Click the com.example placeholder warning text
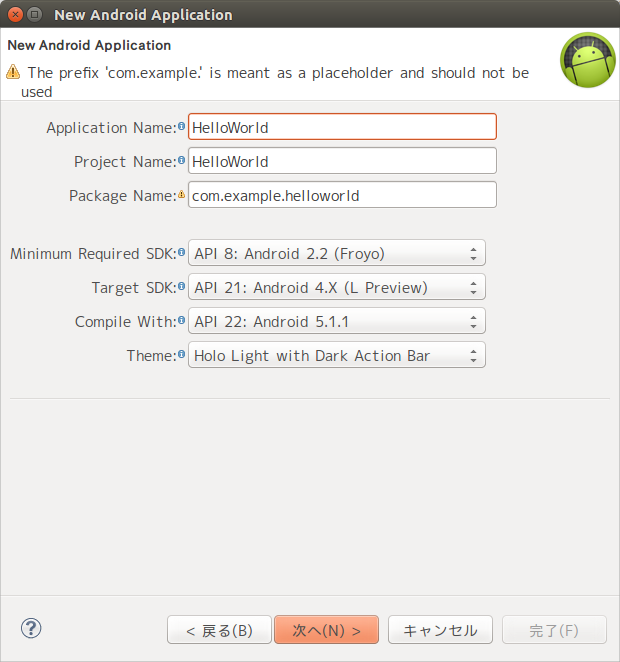This screenshot has height=662, width=620. (x=276, y=82)
